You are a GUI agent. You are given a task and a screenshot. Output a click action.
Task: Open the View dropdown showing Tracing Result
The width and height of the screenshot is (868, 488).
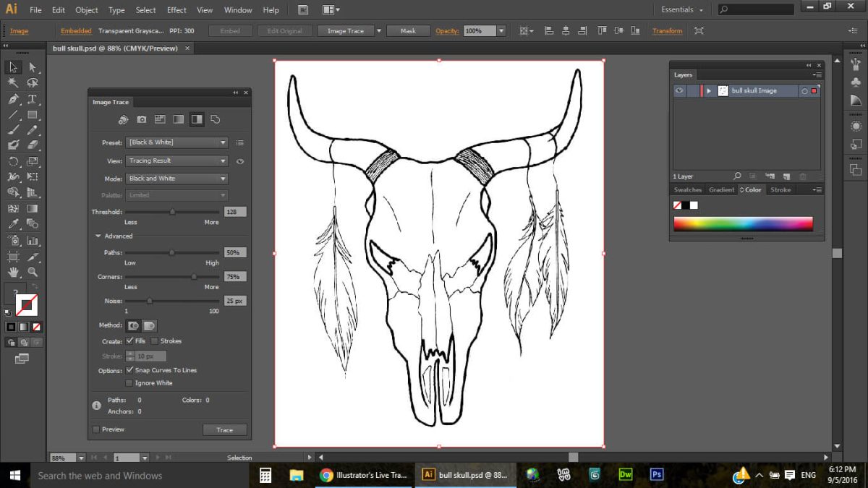[x=176, y=160]
